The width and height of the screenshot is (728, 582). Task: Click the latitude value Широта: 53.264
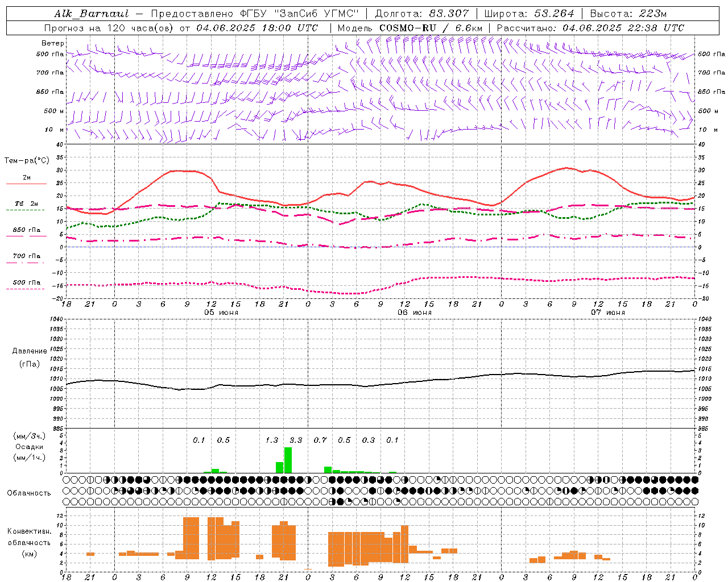(x=529, y=14)
